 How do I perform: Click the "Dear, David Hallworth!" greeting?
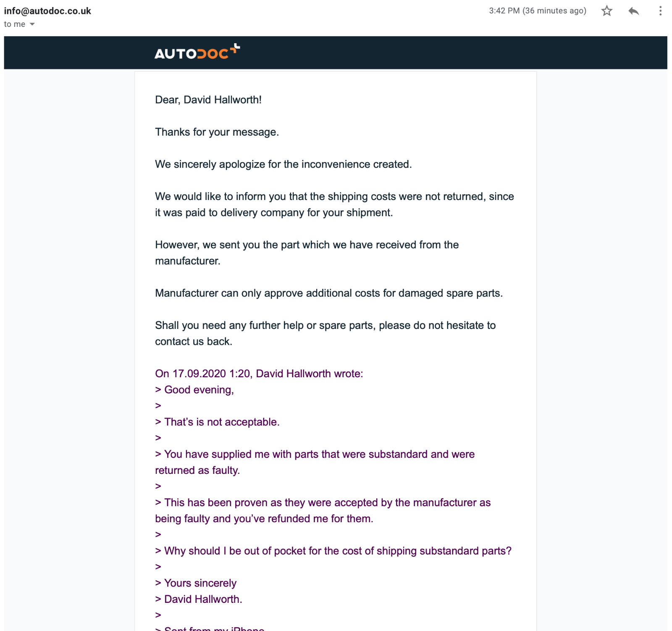[208, 100]
